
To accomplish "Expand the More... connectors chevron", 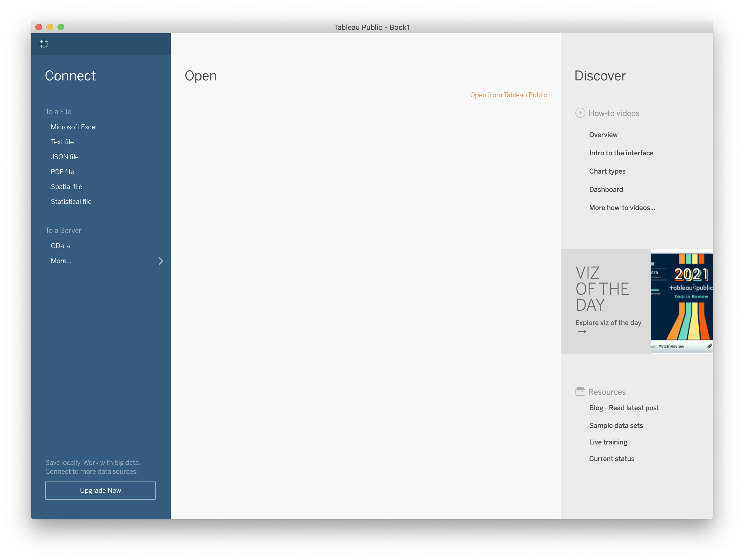I will click(161, 261).
